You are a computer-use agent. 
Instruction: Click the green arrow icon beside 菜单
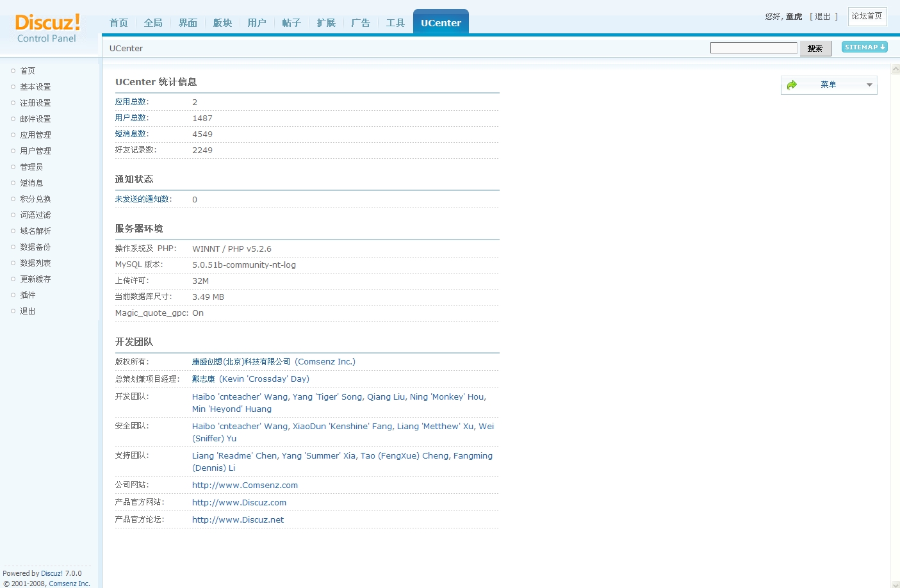(792, 85)
